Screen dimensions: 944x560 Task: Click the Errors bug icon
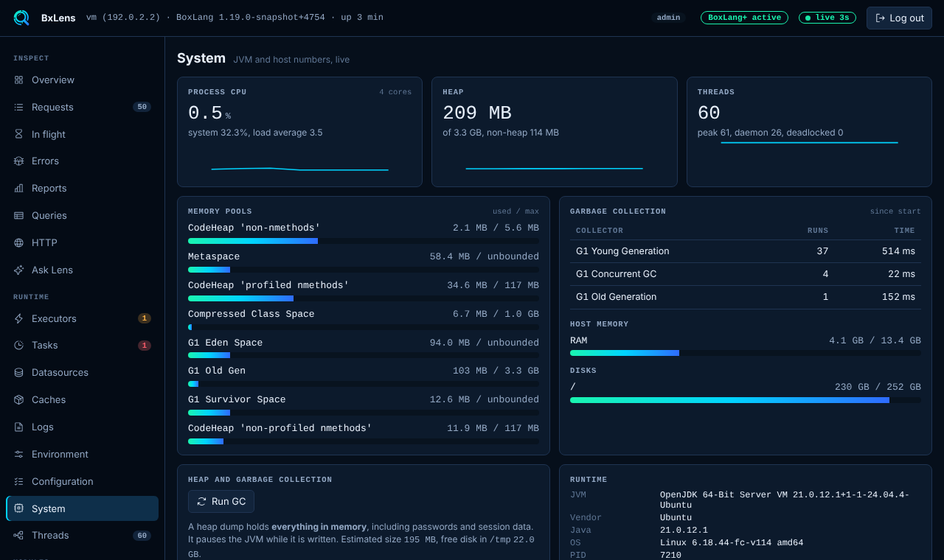pyautogui.click(x=18, y=161)
